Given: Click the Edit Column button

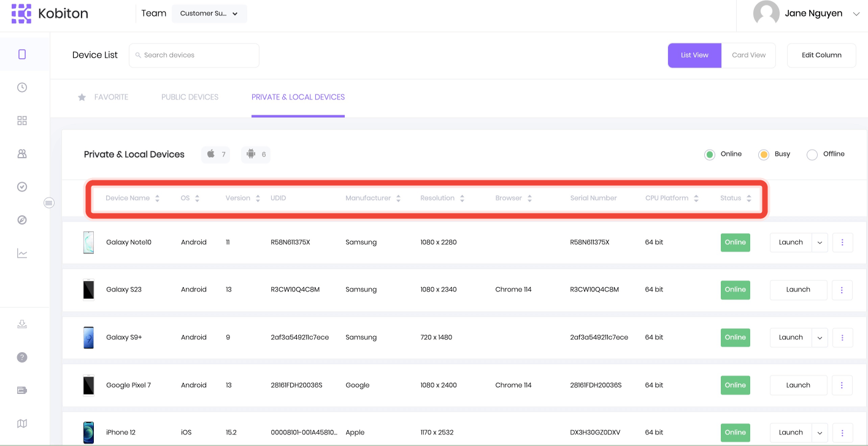Looking at the screenshot, I should pos(821,55).
